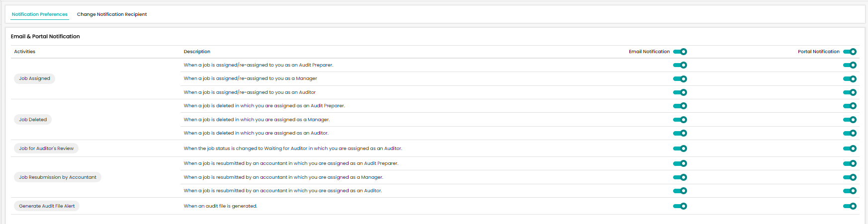Toggle email for job resubmitted as a Manager
Viewport: 868px width, 224px height.
point(680,177)
